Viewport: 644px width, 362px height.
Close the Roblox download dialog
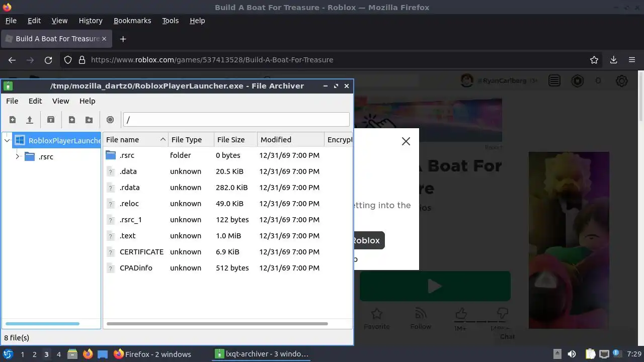point(406,141)
